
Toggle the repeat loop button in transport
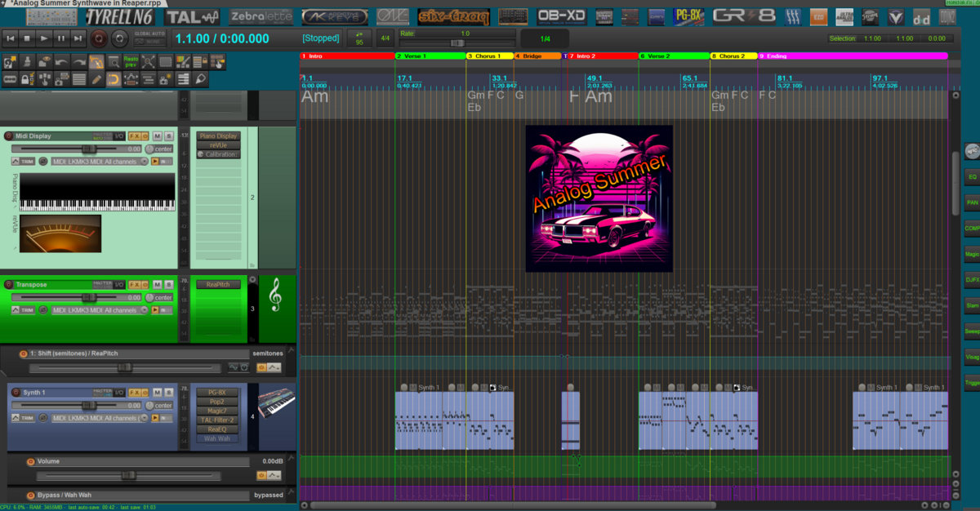(x=119, y=38)
